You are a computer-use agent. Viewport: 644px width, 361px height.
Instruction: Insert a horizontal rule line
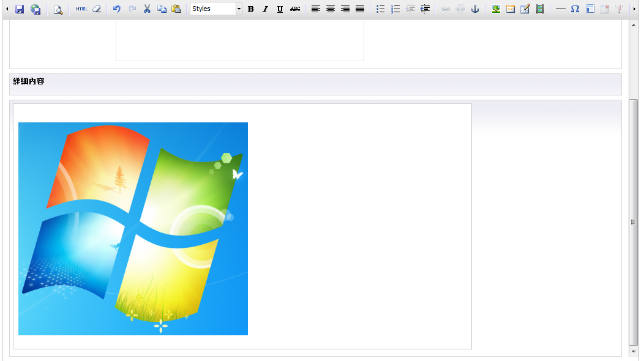click(560, 9)
